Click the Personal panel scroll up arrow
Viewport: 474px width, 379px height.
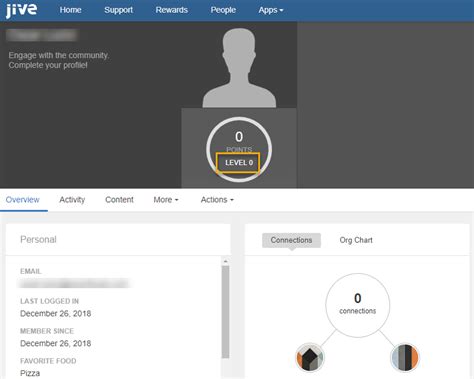[225, 261]
